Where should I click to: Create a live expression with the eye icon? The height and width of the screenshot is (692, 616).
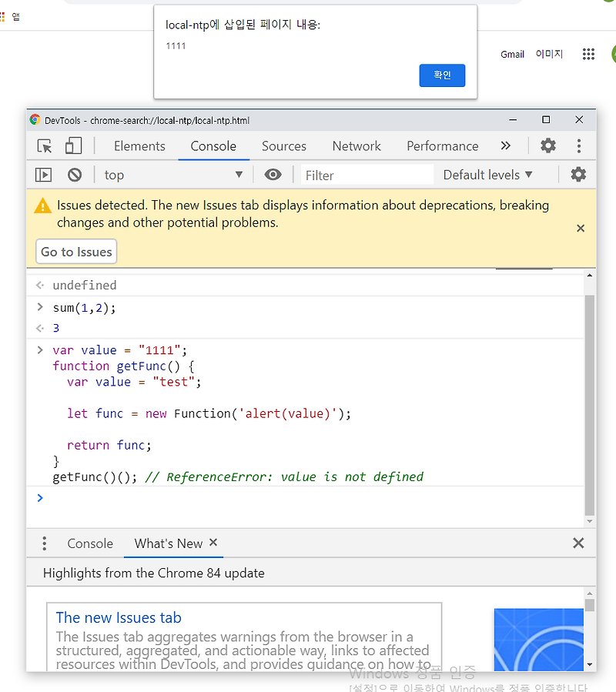273,175
